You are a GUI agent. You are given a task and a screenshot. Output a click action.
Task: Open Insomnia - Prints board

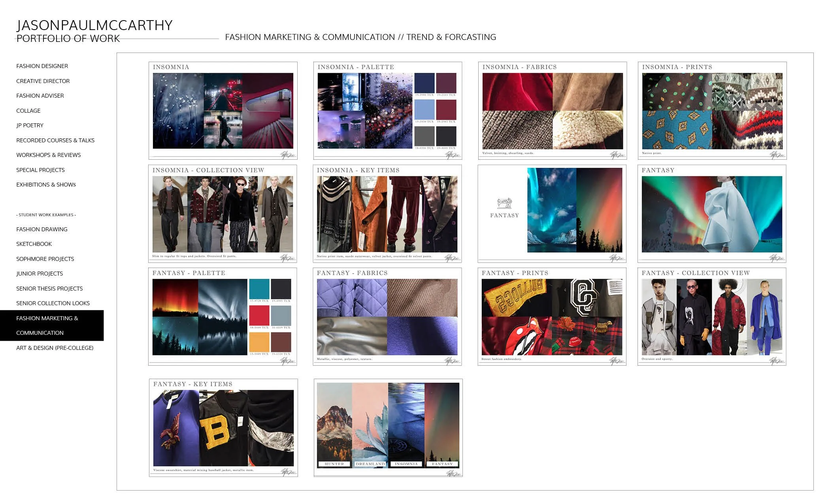pyautogui.click(x=712, y=111)
